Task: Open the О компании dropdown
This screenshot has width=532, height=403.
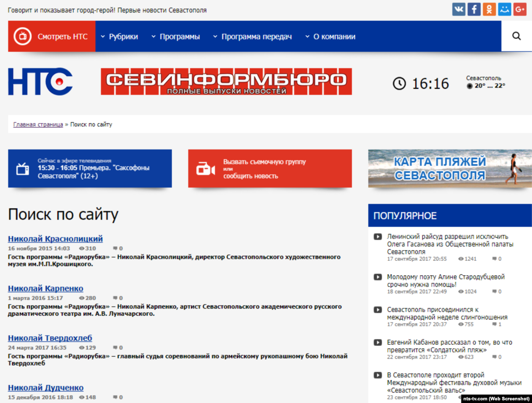Action: click(x=330, y=36)
